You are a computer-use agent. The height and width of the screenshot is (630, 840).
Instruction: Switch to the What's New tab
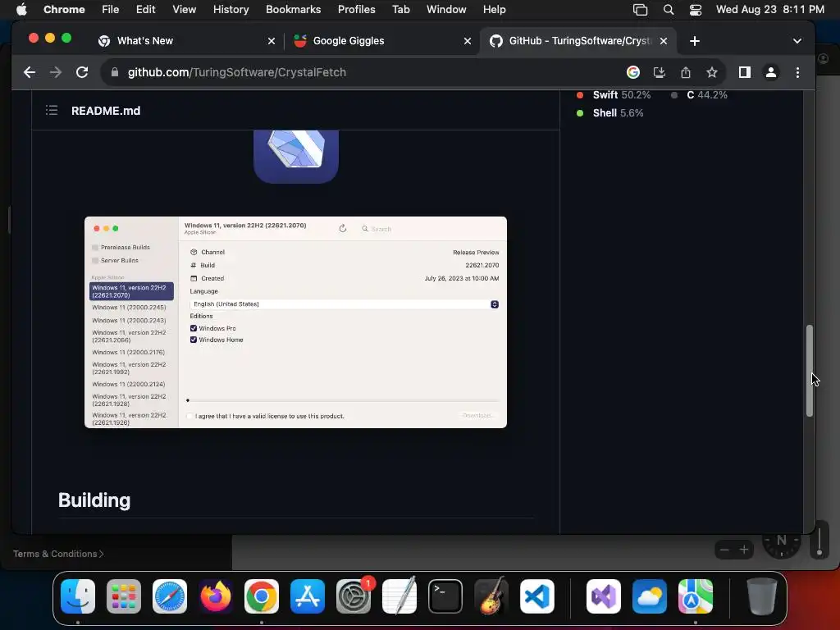184,41
